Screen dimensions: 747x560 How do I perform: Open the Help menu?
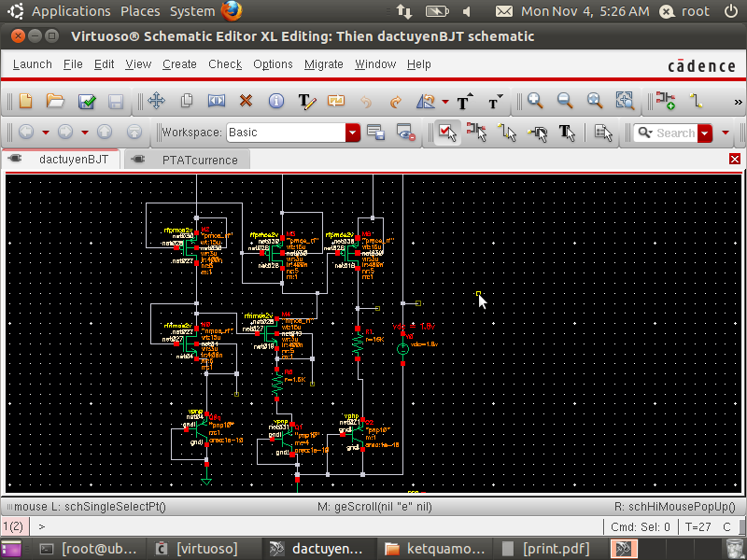click(418, 64)
